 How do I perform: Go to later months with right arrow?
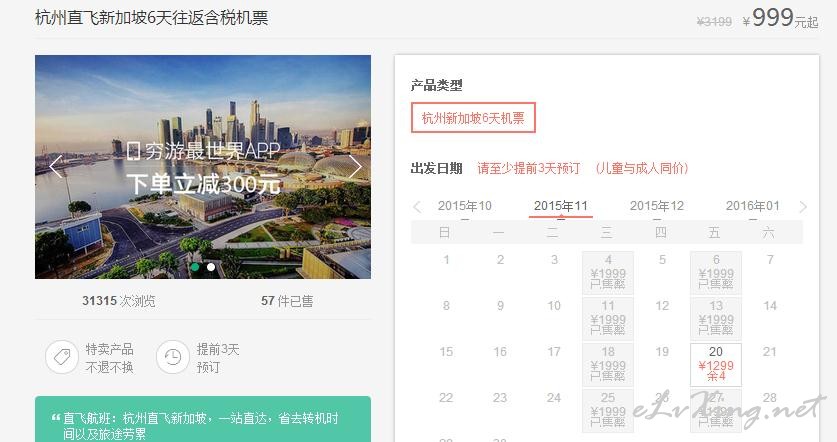pyautogui.click(x=802, y=207)
